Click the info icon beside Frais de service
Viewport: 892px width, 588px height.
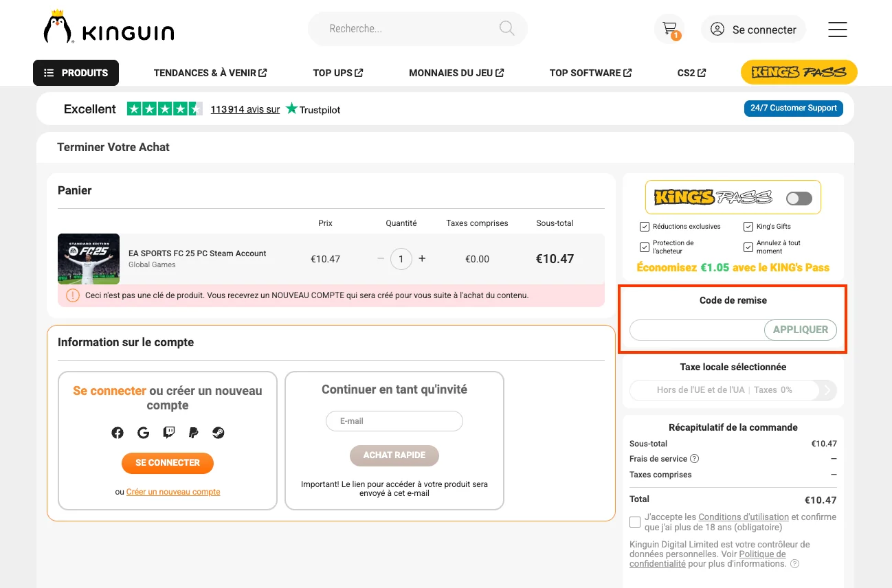(694, 459)
